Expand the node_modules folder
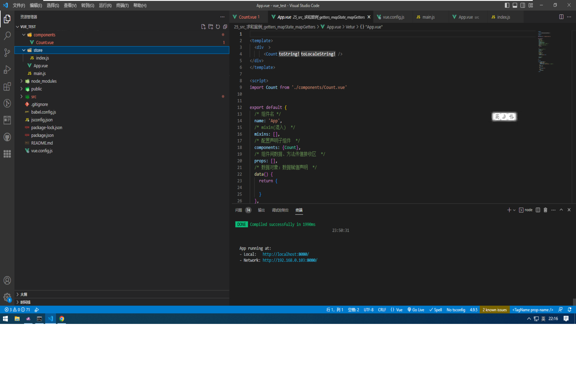Viewport: 576px width, 392px height. point(21,81)
